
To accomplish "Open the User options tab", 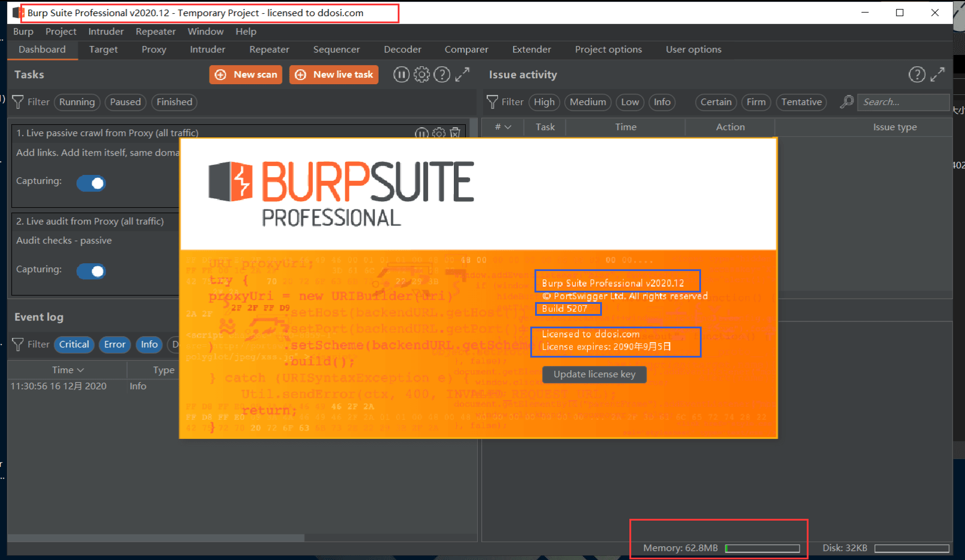I will pyautogui.click(x=694, y=50).
